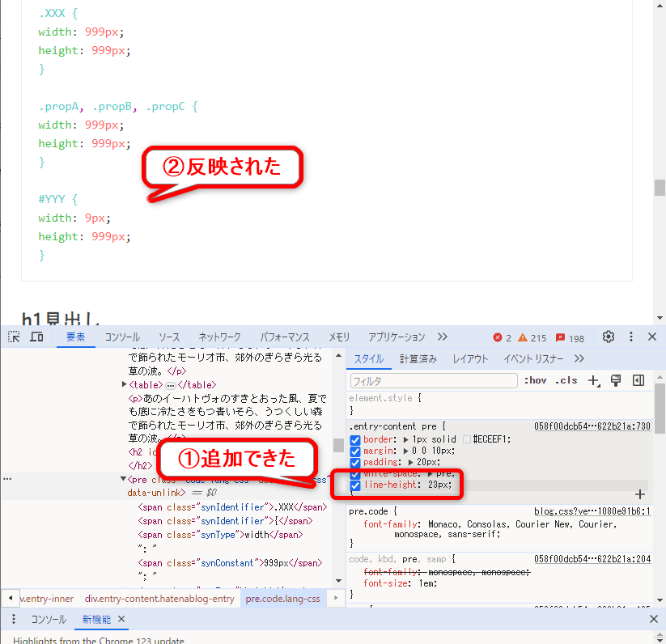
Task: Uncheck the line-height property checkbox
Action: (355, 485)
